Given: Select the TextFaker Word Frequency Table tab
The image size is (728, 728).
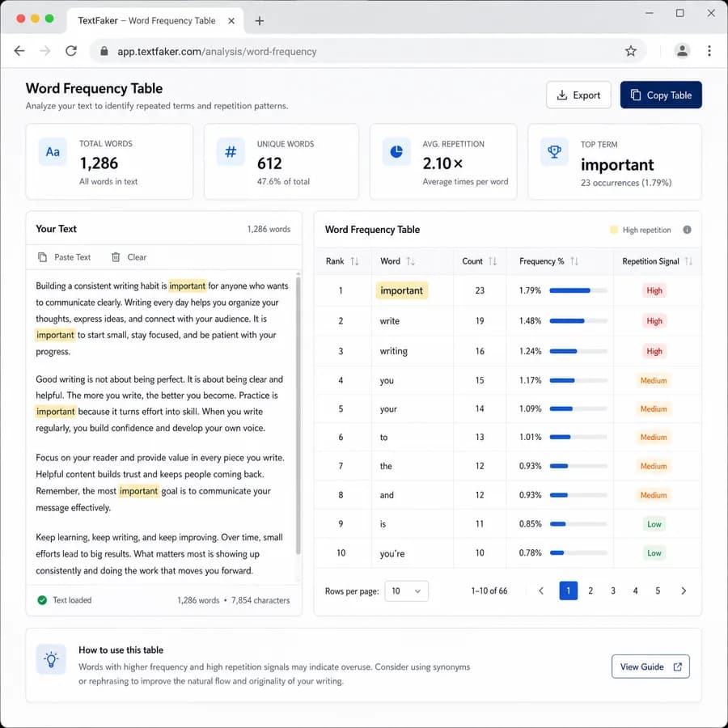Looking at the screenshot, I should (155, 21).
